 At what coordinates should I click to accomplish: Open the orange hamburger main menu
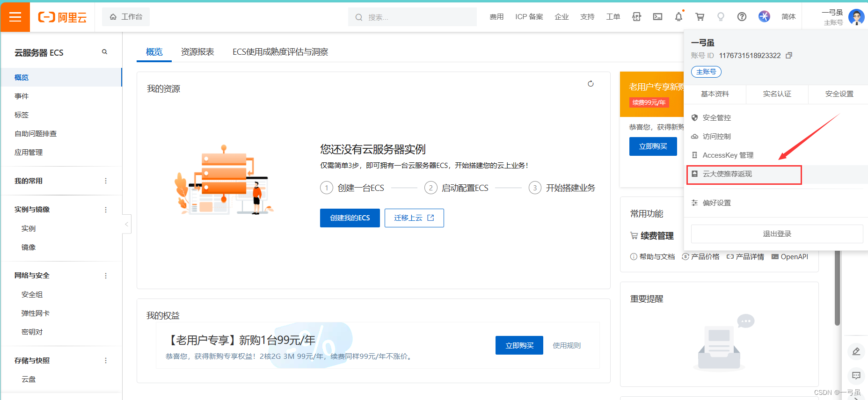click(15, 17)
